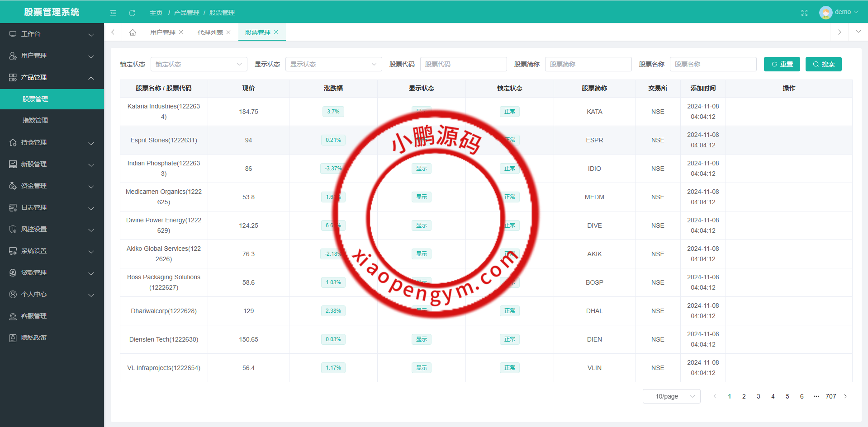
Task: Focus the 股票代码 input field
Action: tap(463, 64)
